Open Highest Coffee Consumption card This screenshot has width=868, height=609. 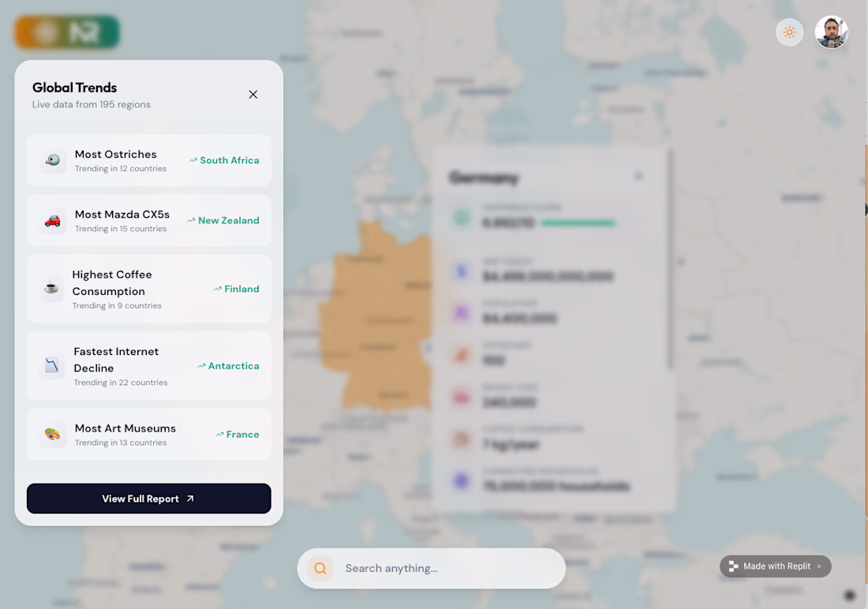pos(149,289)
